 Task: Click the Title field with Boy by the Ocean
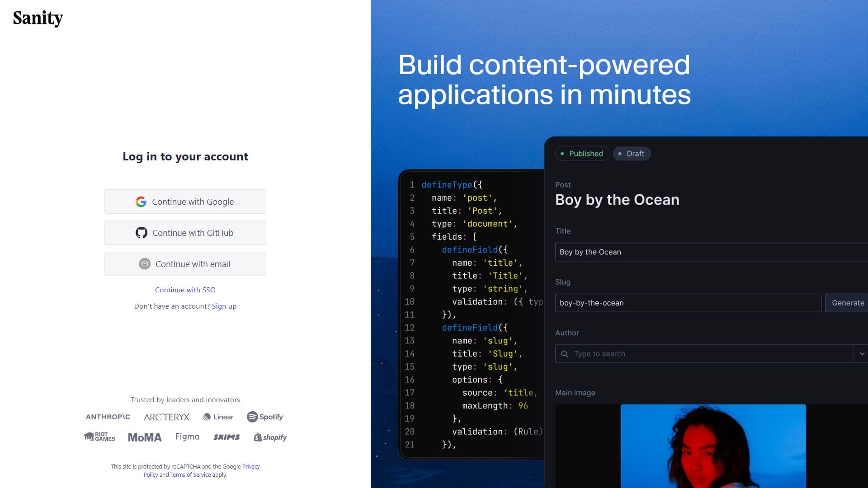tap(711, 252)
